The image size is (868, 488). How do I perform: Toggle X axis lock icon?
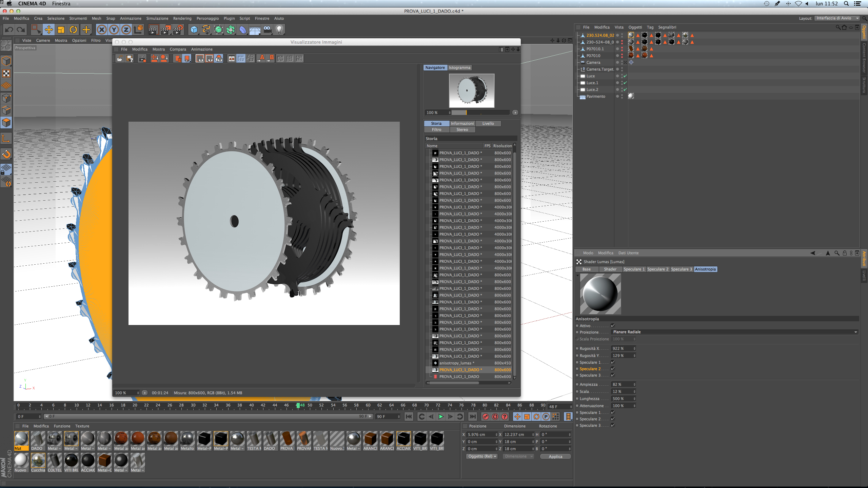(x=101, y=30)
